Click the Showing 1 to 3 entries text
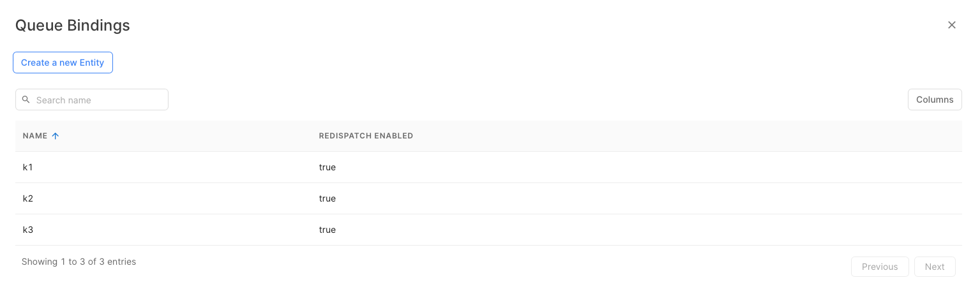 click(x=79, y=262)
